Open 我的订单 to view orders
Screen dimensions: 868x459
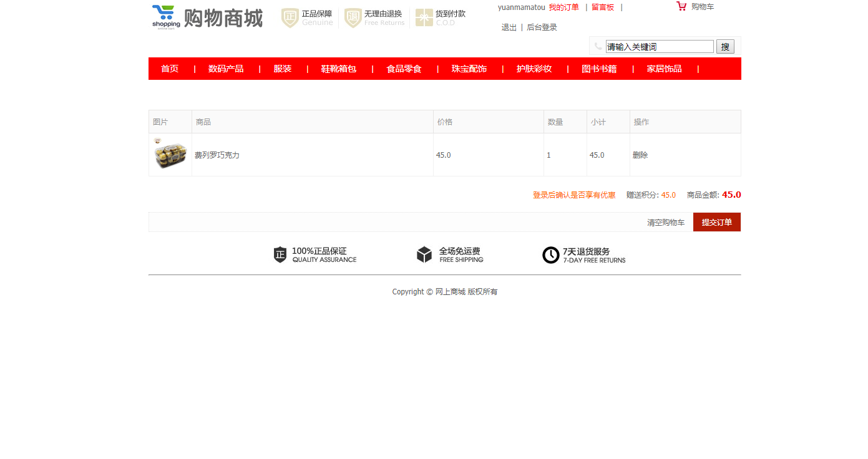coord(563,7)
